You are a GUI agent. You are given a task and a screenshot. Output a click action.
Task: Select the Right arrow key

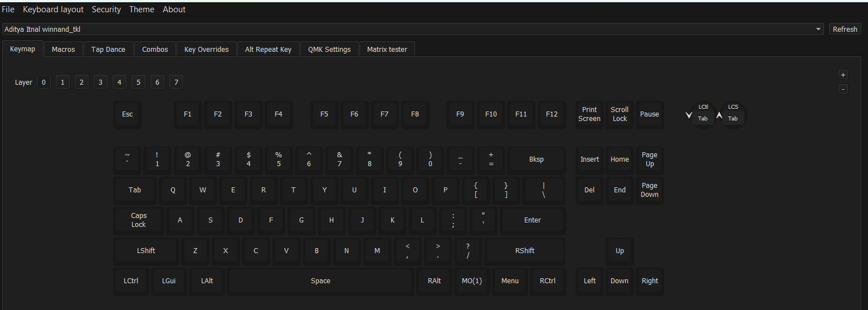click(x=650, y=281)
